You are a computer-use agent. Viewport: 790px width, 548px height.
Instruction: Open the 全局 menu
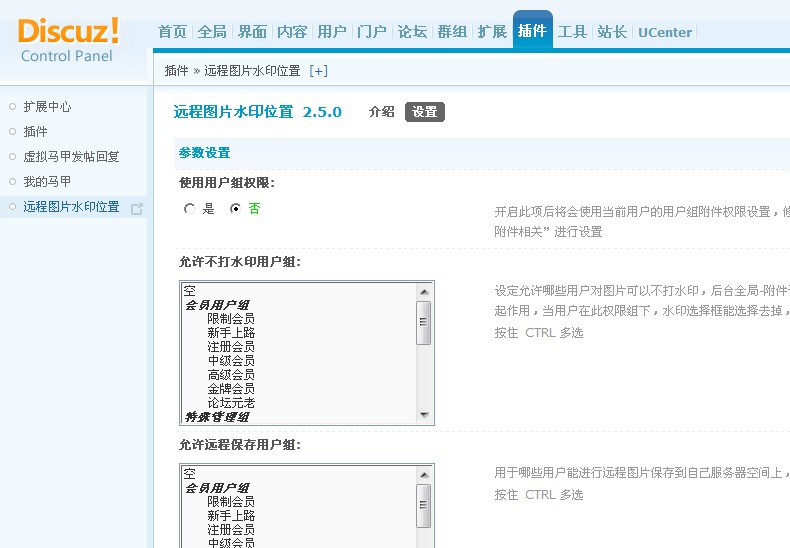pyautogui.click(x=212, y=32)
